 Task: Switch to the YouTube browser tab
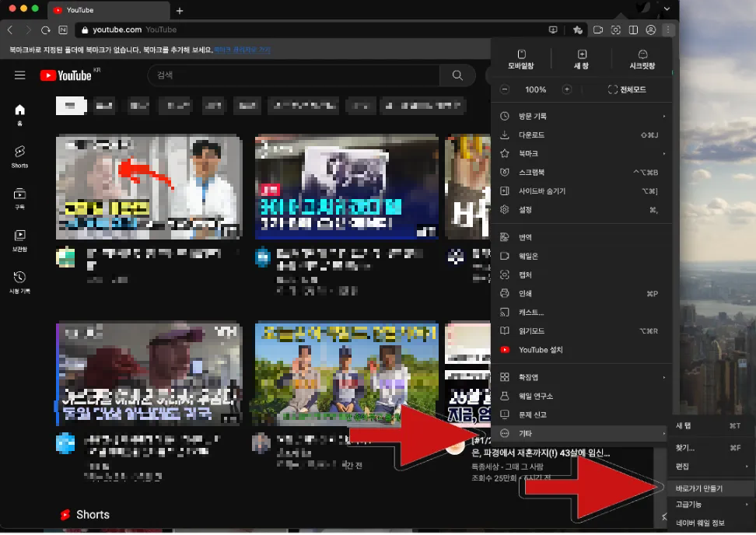click(108, 10)
